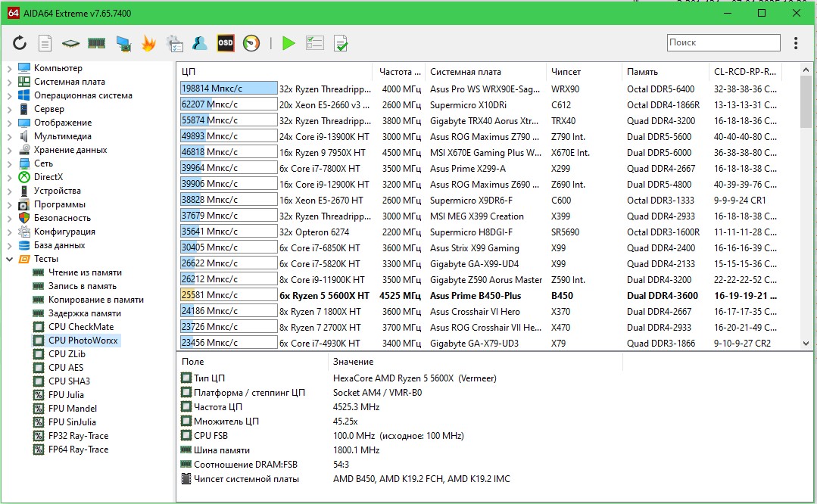The height and width of the screenshot is (504, 817).
Task: Click the audit manager toolbar icon
Action: tap(174, 43)
